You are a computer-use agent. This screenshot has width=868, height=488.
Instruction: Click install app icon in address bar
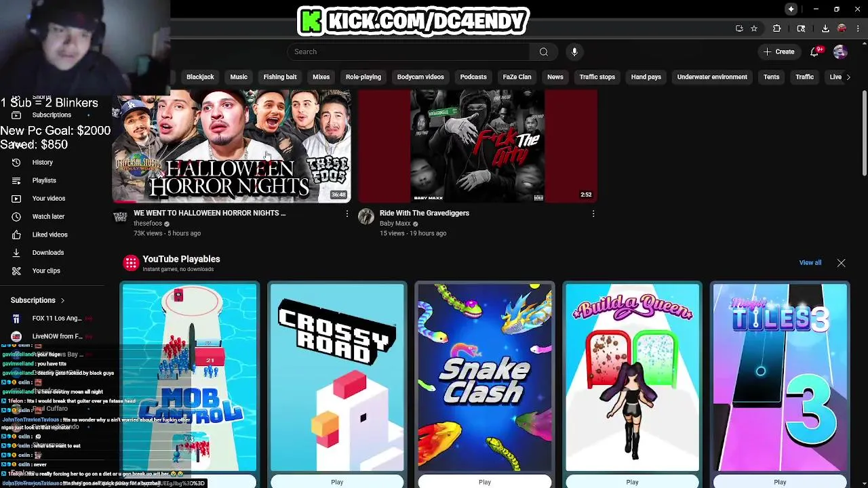739,28
